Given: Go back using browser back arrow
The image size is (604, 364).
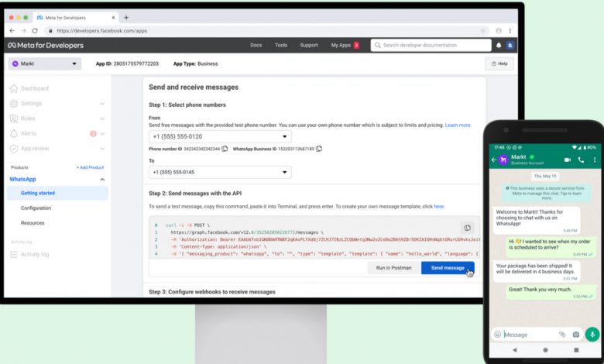Looking at the screenshot, I should point(12,31).
